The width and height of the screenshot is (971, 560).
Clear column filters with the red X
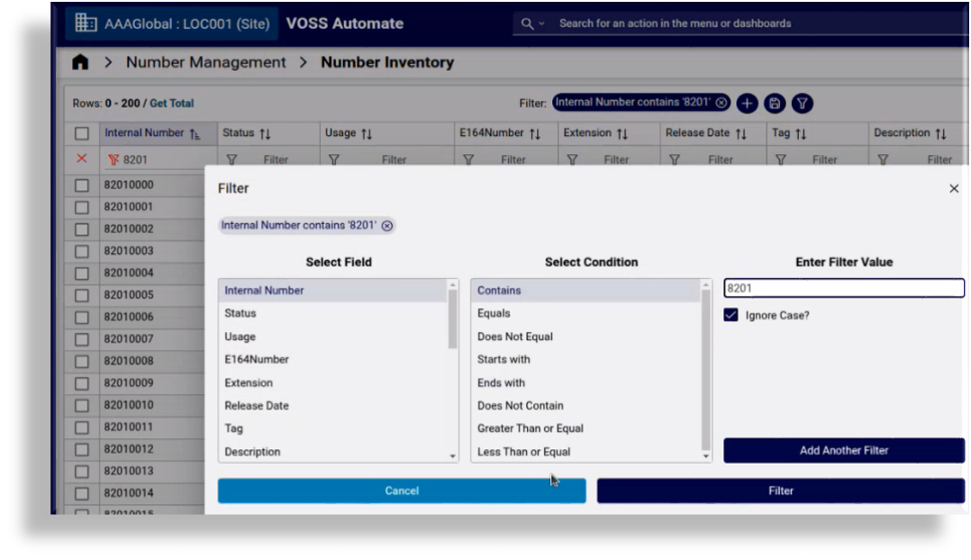tap(82, 159)
